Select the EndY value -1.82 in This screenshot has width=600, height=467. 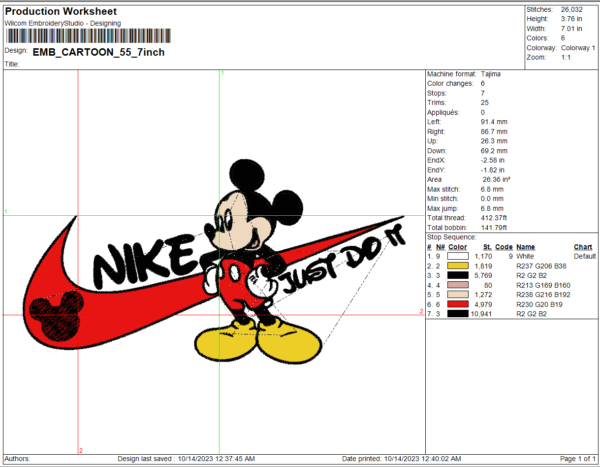[492, 170]
